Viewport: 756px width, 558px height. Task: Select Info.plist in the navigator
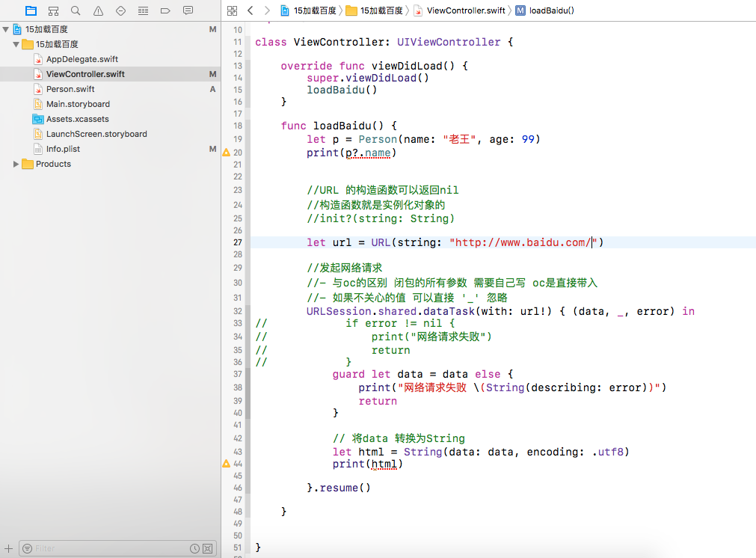coord(63,149)
